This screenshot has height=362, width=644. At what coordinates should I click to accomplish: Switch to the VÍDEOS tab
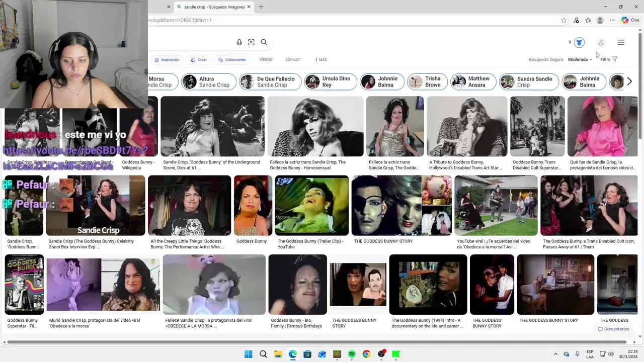[x=266, y=60]
